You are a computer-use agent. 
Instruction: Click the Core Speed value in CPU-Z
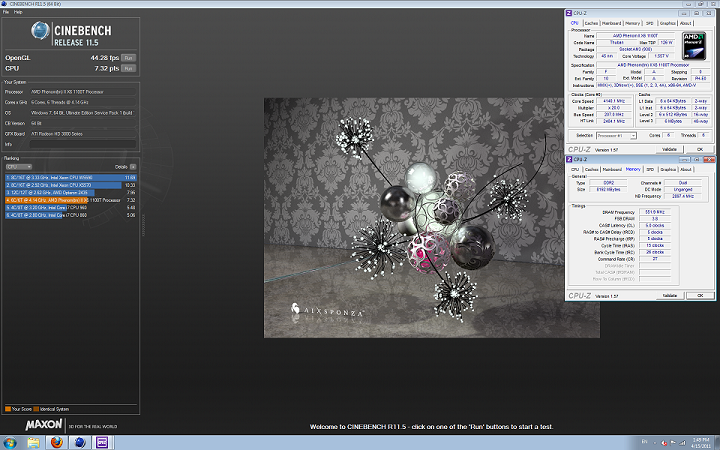click(x=614, y=101)
